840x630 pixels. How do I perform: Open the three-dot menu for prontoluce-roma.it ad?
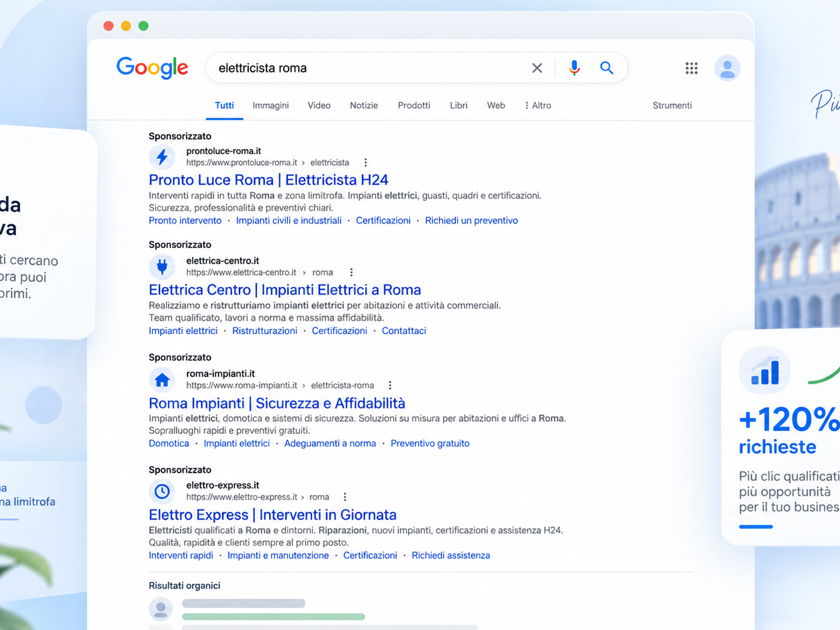365,163
